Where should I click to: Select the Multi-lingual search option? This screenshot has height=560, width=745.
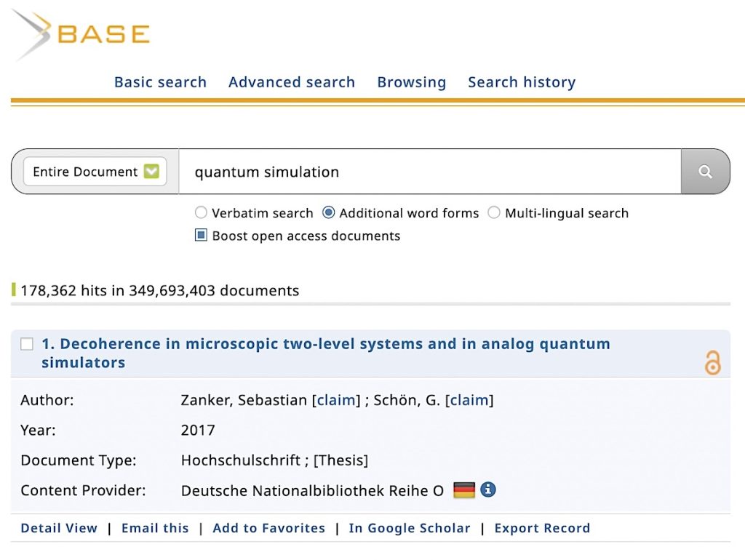click(495, 212)
